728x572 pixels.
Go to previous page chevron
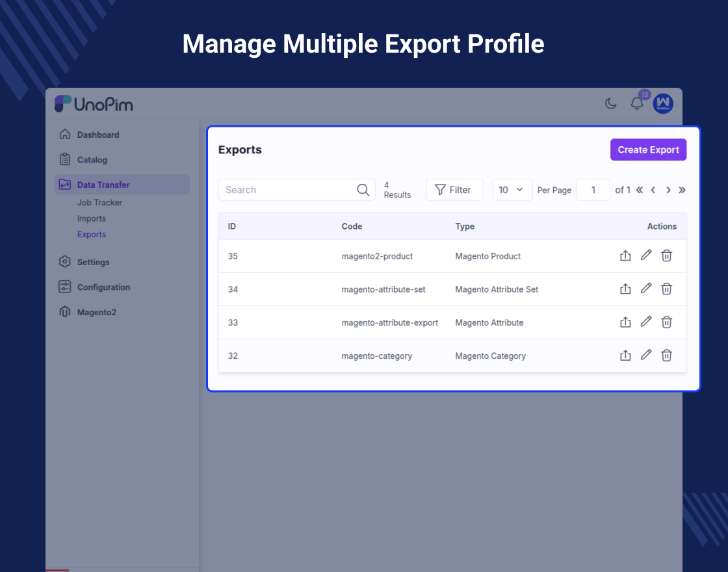pyautogui.click(x=653, y=190)
